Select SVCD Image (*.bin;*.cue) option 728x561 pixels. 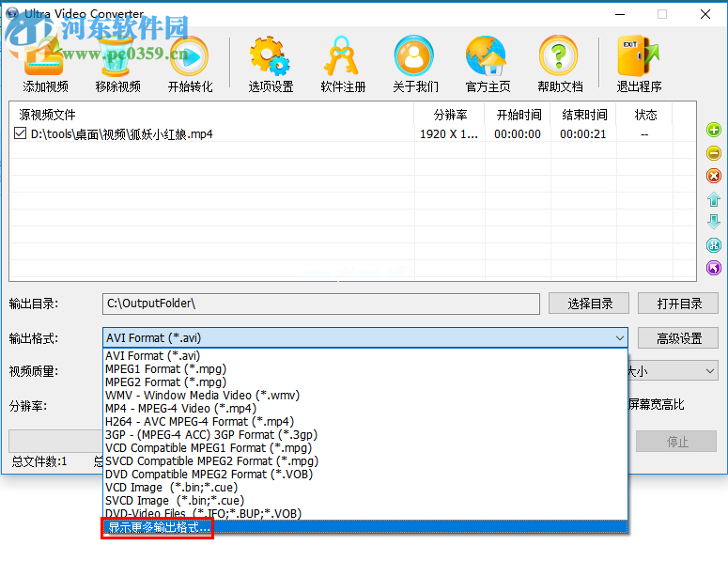[364, 501]
